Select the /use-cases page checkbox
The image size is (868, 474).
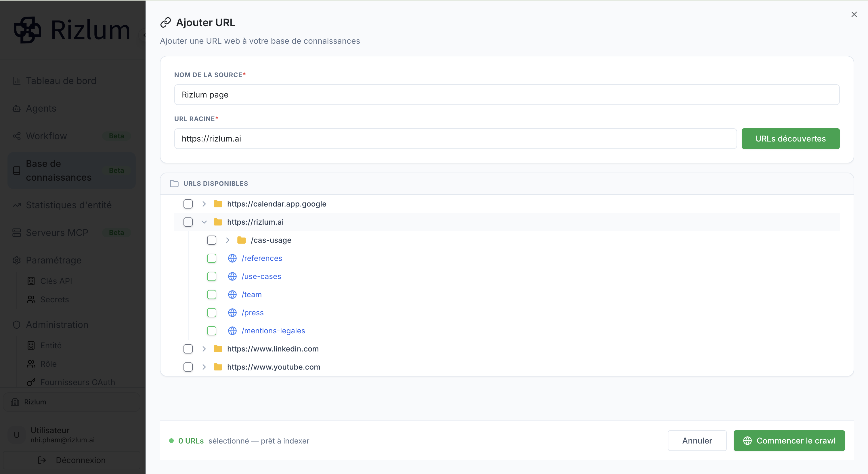coord(212,277)
